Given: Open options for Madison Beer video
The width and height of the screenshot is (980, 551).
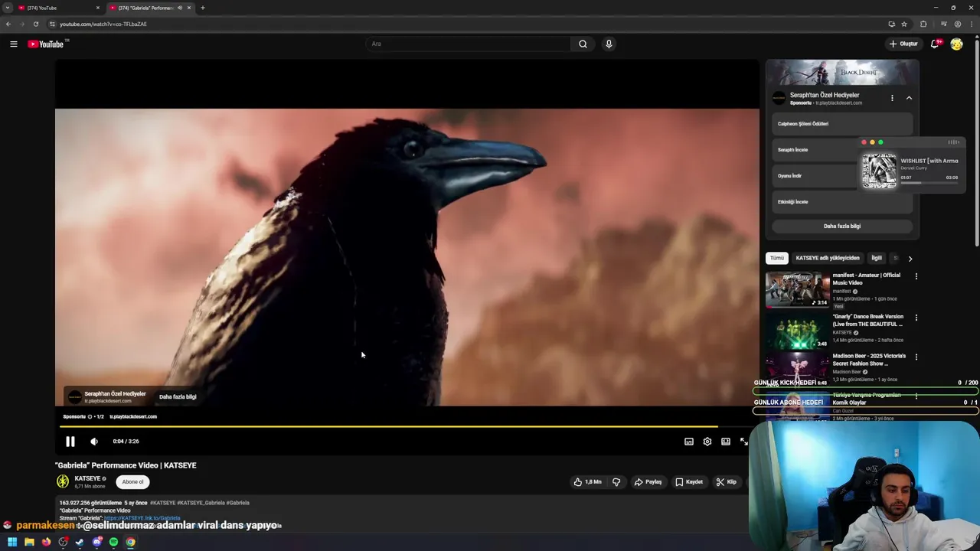Looking at the screenshot, I should click(x=916, y=357).
